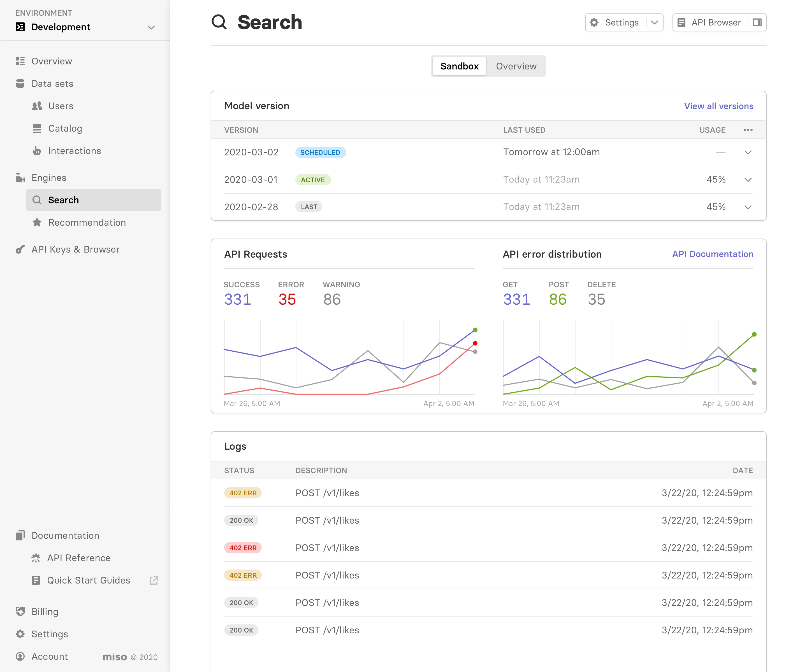
Task: Open Account in the sidebar
Action: (x=50, y=656)
